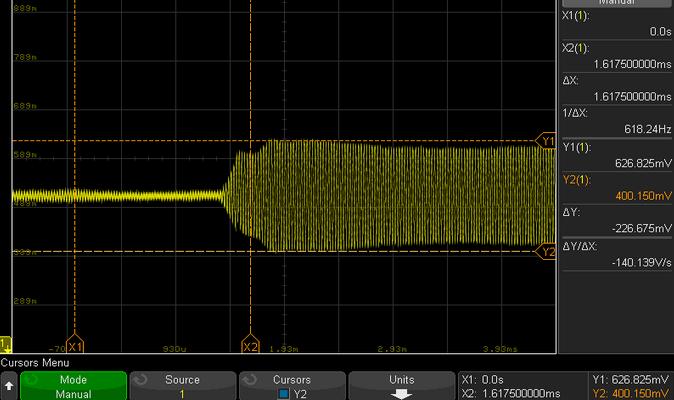Image resolution: width=674 pixels, height=400 pixels.
Task: Click the 789m vertical axis label
Action: tap(25, 57)
